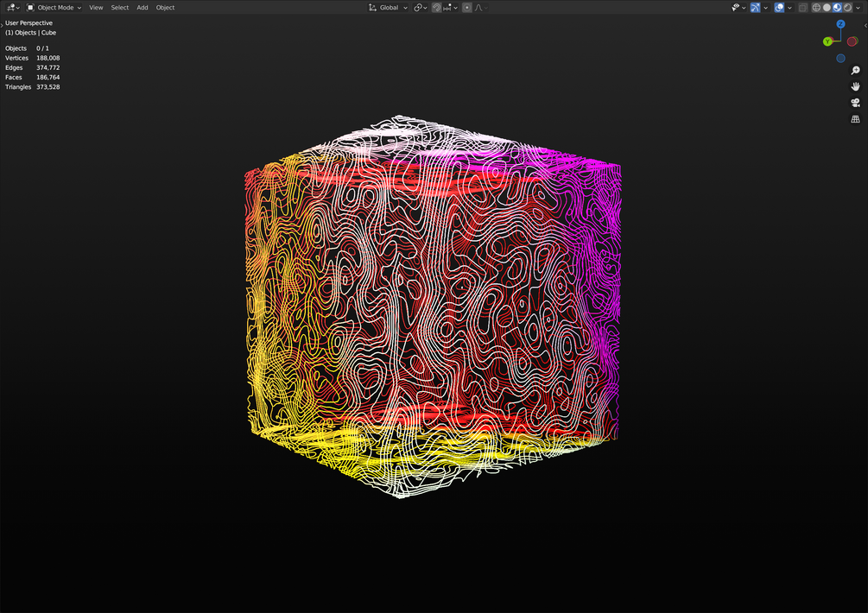Viewport: 868px width, 613px height.
Task: Toggle X-ray mode
Action: [x=802, y=8]
